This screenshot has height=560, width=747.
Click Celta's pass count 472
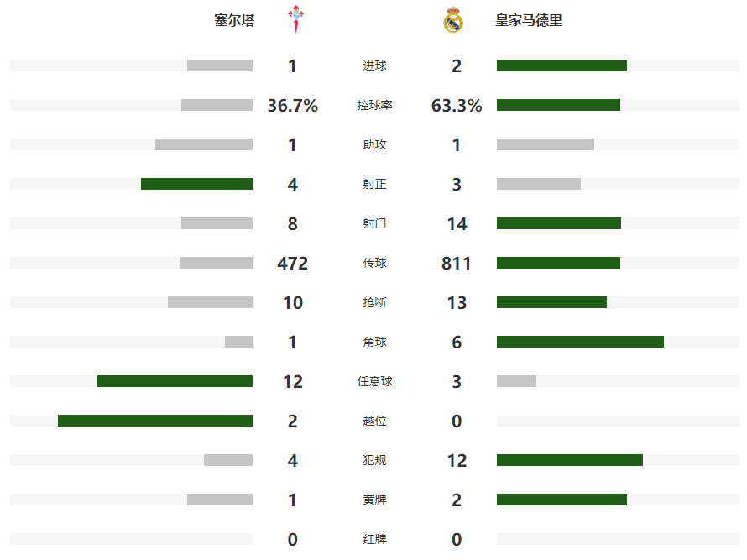coord(293,264)
